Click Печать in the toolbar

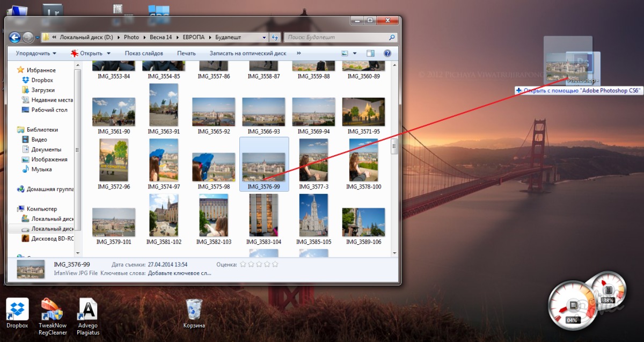186,53
